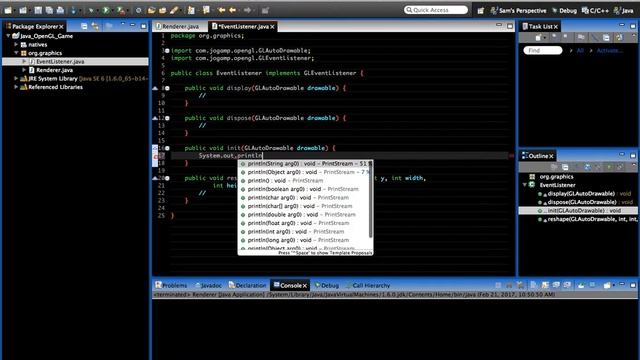Expand the EventListener.java tree node
The width and height of the screenshot is (640, 360).
pyautogui.click(x=24, y=61)
